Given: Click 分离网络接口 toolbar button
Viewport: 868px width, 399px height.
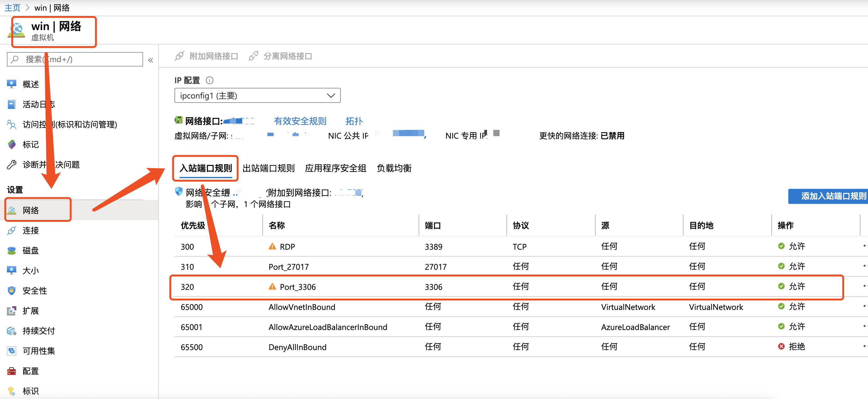Looking at the screenshot, I should (x=280, y=56).
